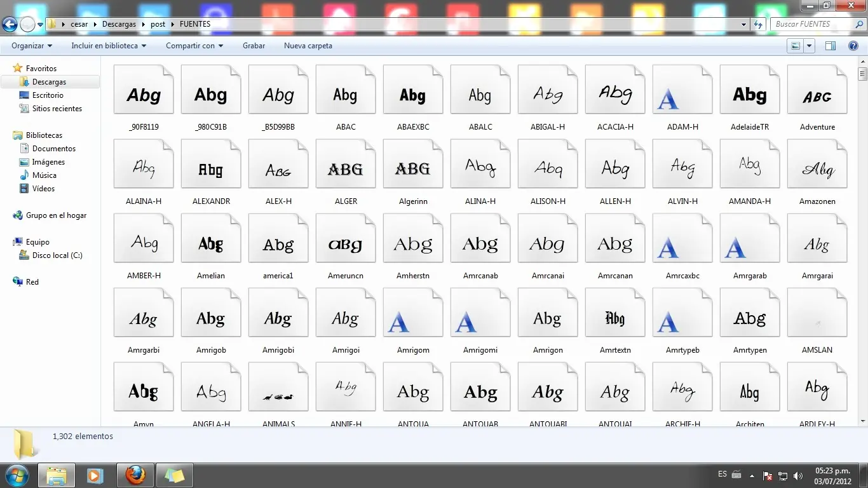Select Favoritos in the navigation pane
Viewport: 868px width, 488px height.
[41, 68]
